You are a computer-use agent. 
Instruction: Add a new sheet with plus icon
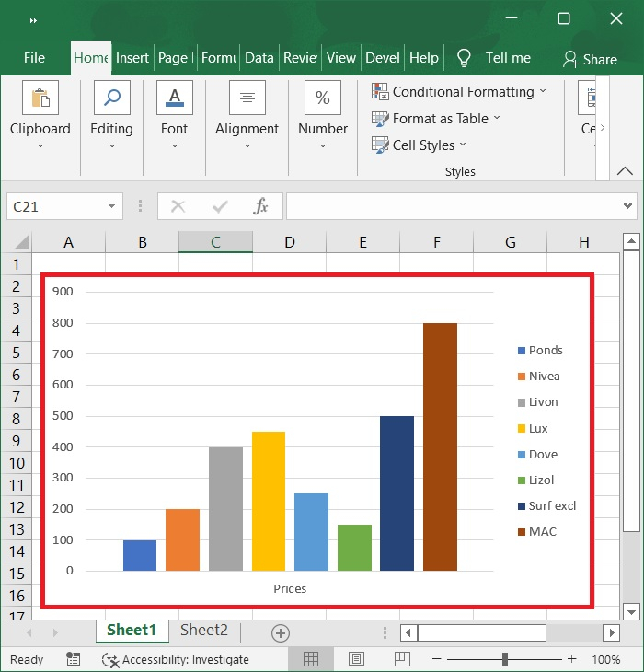point(281,633)
